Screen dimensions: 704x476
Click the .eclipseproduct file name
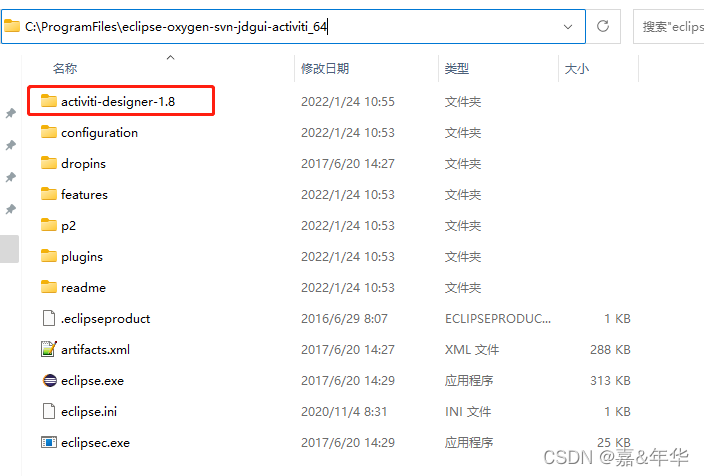(x=106, y=319)
